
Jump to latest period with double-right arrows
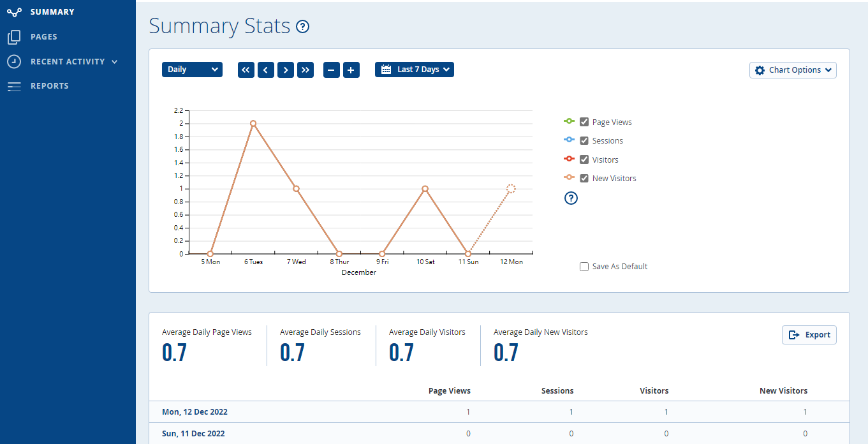coord(305,70)
